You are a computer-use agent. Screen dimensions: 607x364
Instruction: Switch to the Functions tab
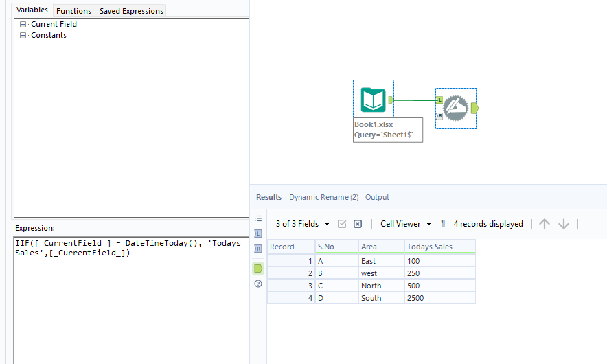tap(73, 11)
